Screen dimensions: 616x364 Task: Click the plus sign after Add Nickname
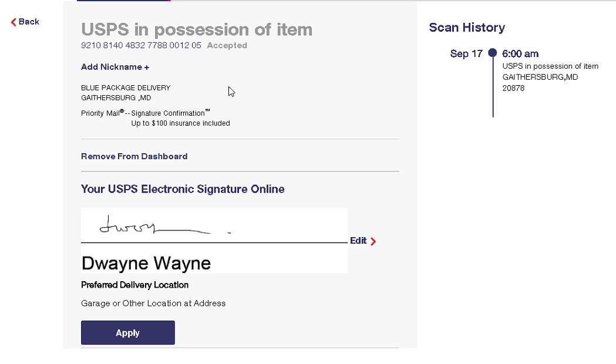147,68
